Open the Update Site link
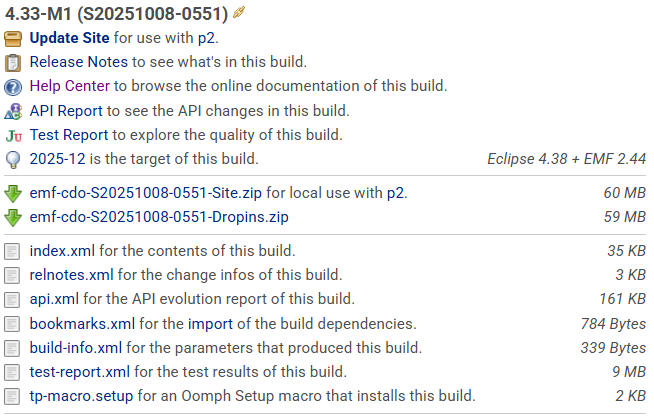654x418 pixels. (x=69, y=38)
